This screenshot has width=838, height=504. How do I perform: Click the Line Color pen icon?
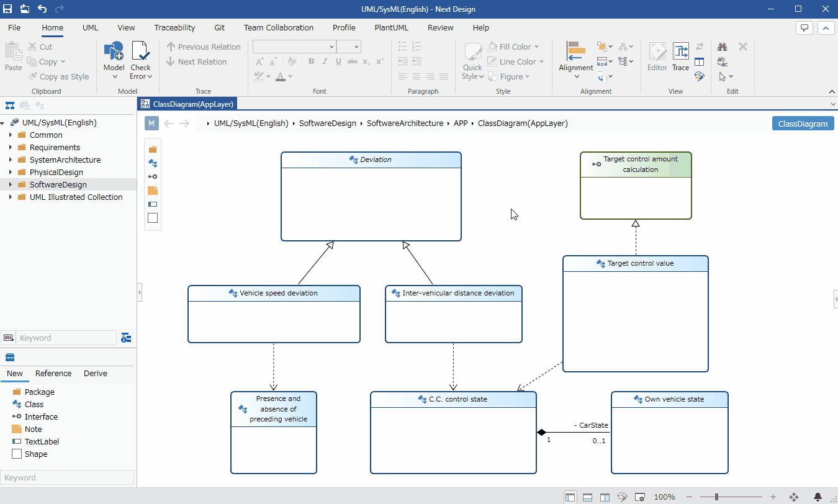click(x=492, y=61)
